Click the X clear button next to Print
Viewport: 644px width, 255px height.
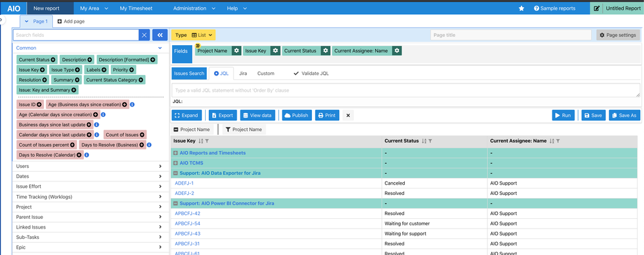pos(348,116)
